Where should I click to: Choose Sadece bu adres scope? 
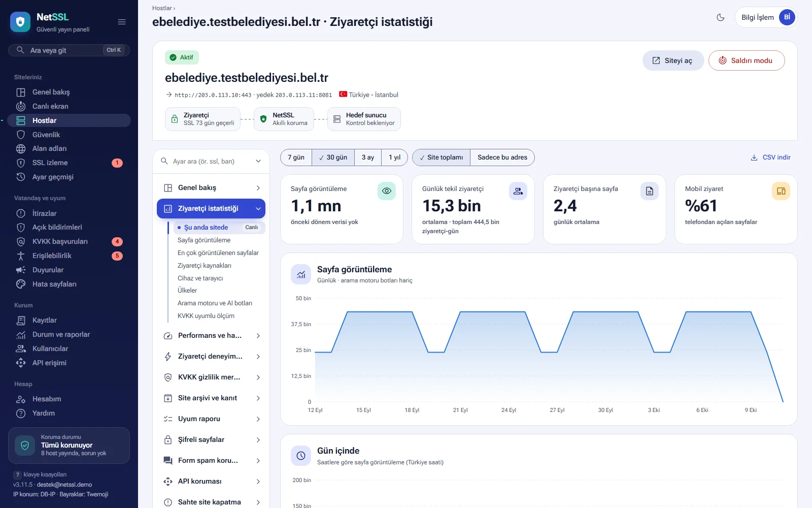click(502, 157)
